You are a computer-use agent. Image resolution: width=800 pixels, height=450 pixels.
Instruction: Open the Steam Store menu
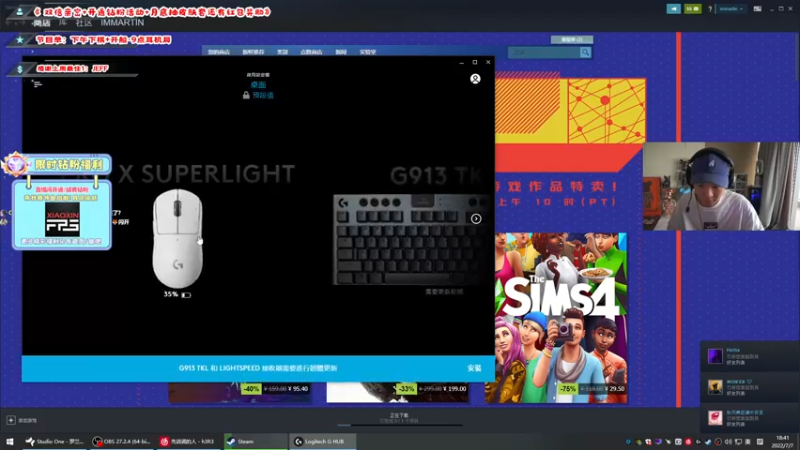[42, 23]
